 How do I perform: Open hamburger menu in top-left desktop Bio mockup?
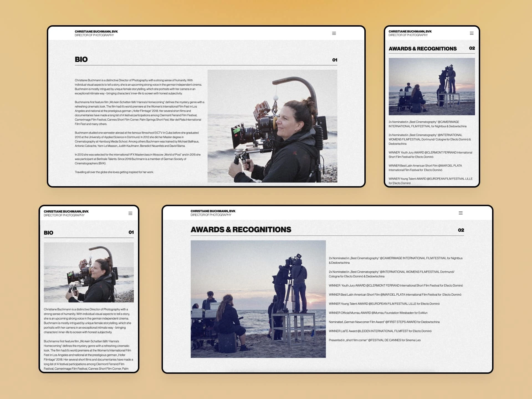click(x=334, y=33)
